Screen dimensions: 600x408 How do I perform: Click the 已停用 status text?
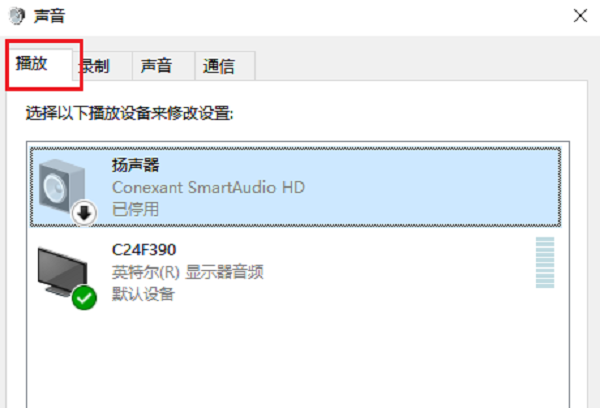pos(135,209)
